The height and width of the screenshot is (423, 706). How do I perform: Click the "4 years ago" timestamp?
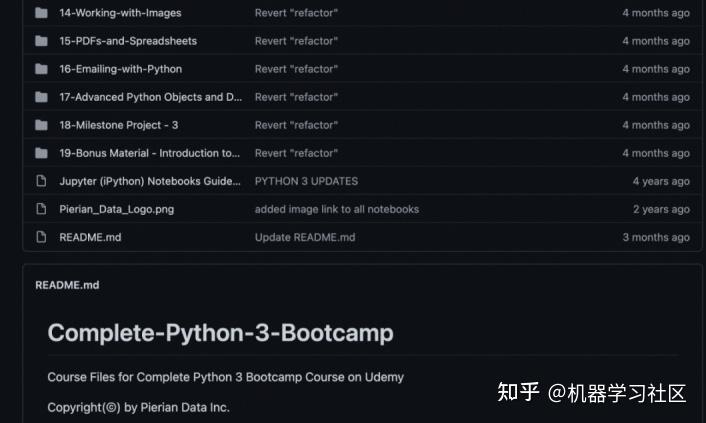click(661, 181)
